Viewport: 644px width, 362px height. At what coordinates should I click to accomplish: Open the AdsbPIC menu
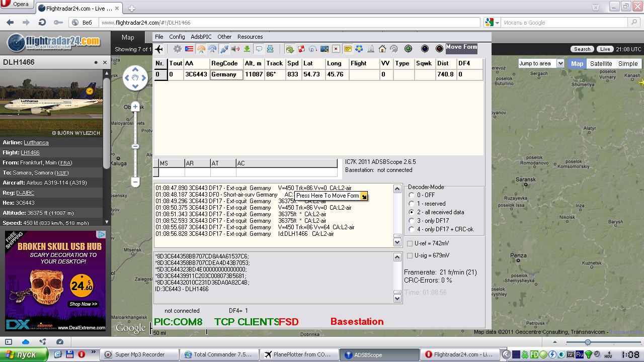coord(201,37)
